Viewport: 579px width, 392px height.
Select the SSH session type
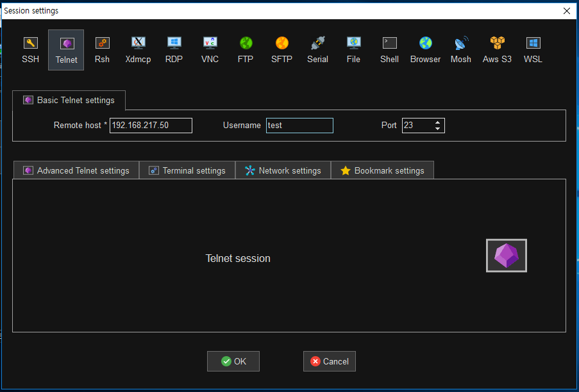click(30, 50)
